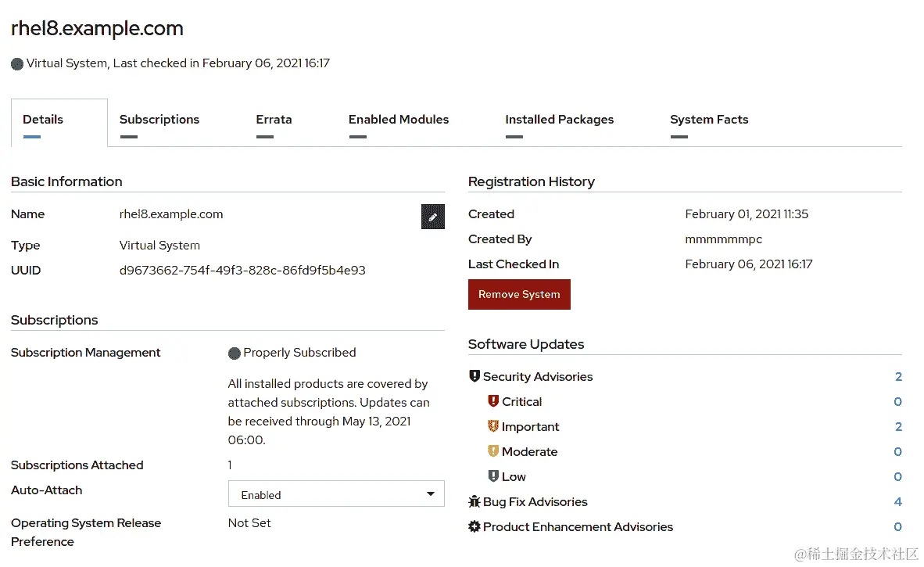
Task: Open the Auto-Attach Enabled dropdown
Action: click(x=336, y=494)
